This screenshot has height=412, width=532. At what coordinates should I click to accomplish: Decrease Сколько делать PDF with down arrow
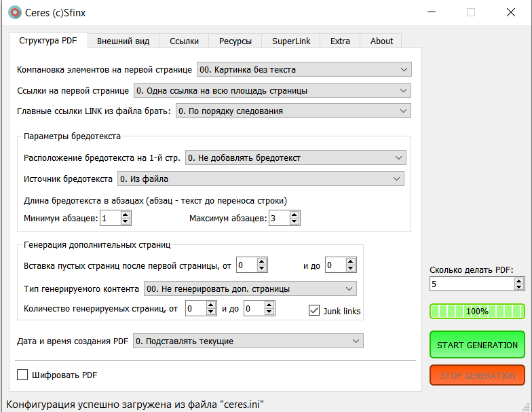tap(518, 286)
